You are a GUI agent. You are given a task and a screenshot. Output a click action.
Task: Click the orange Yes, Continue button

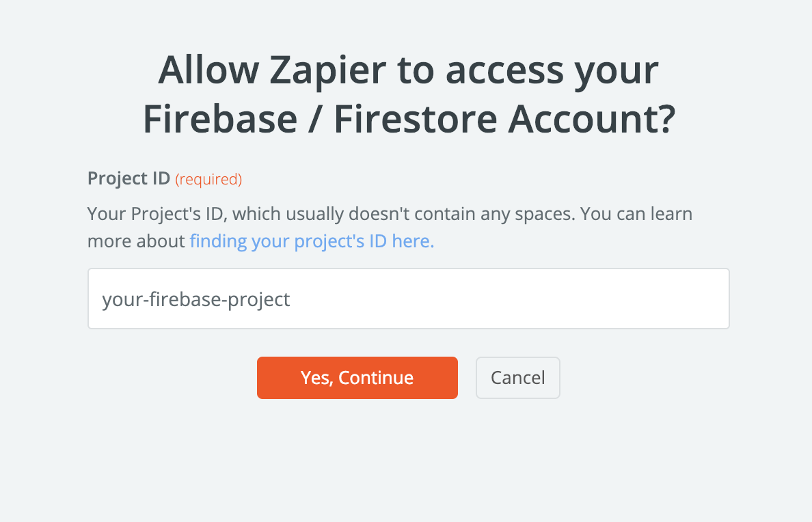tap(357, 378)
